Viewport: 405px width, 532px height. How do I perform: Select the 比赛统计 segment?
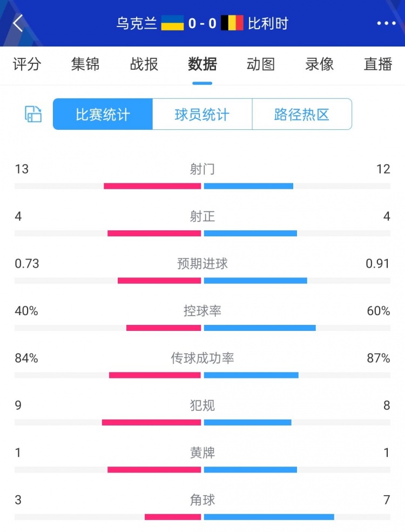103,114
